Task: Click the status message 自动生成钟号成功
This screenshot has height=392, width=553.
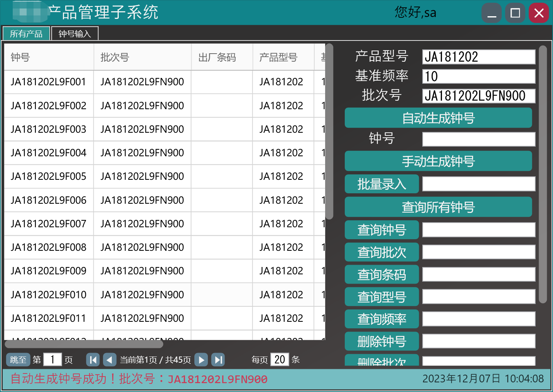Action: pyautogui.click(x=139, y=379)
